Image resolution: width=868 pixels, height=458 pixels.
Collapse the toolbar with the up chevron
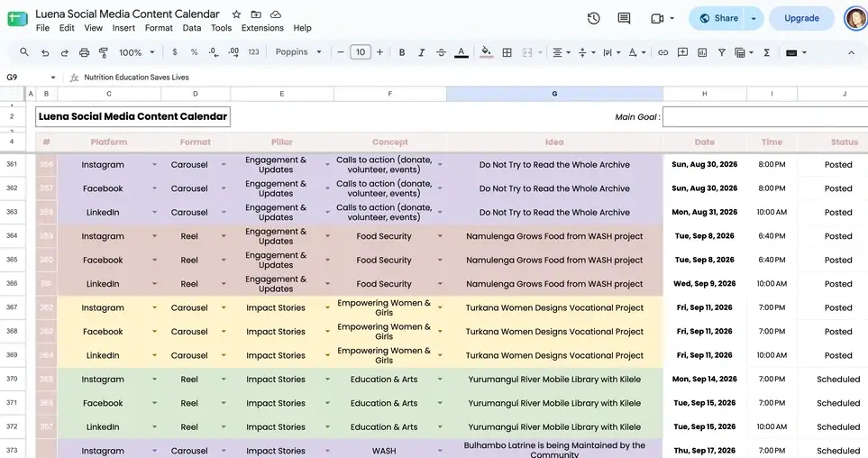coord(851,52)
